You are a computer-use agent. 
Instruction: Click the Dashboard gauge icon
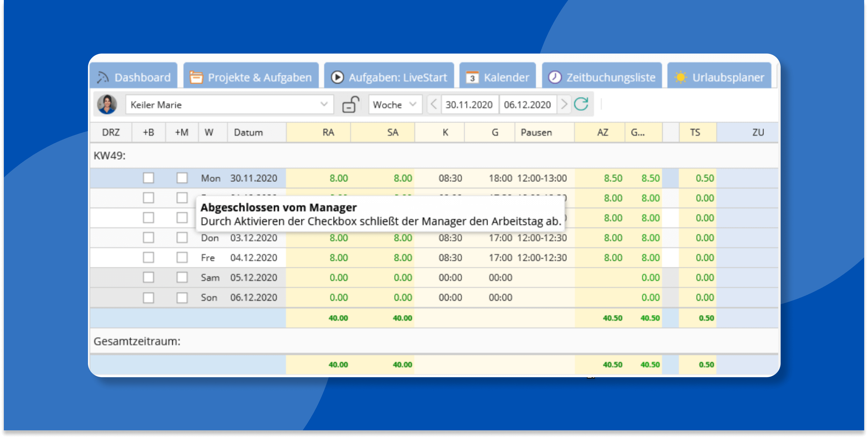103,77
